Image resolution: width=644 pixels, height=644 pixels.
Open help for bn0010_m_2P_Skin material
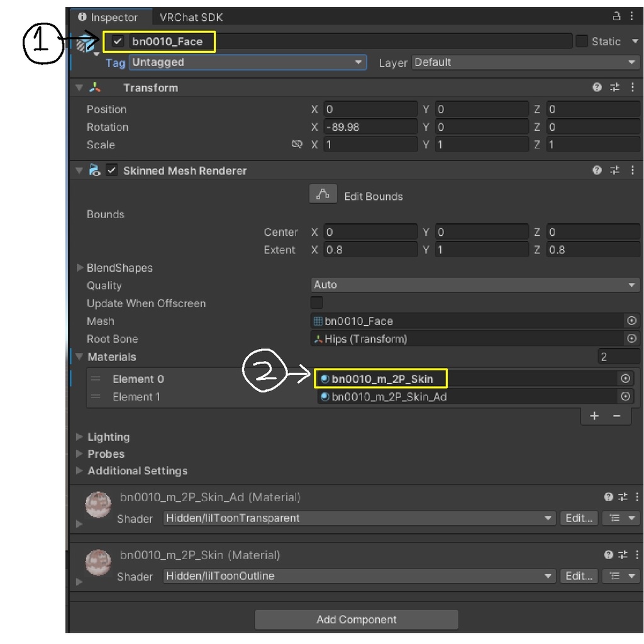608,555
